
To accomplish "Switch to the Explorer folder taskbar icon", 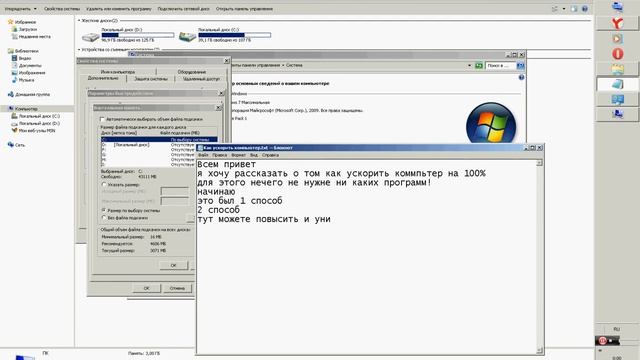I will pos(617,69).
